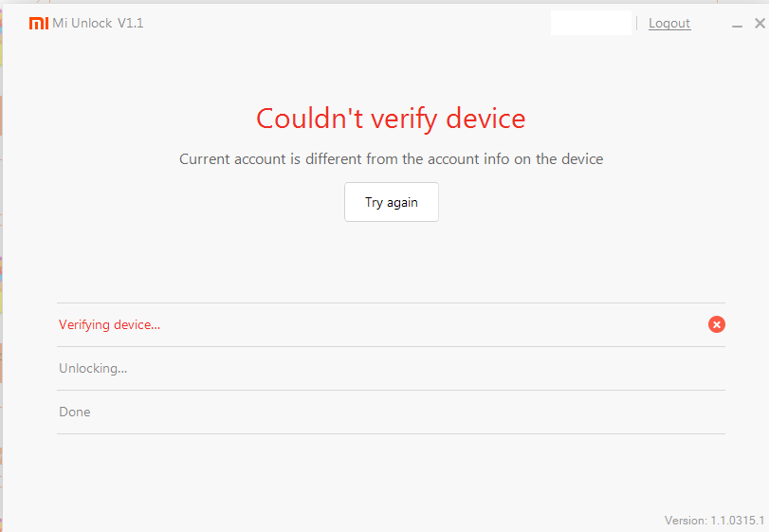Click the "Couldn't verify device" heading

point(391,119)
